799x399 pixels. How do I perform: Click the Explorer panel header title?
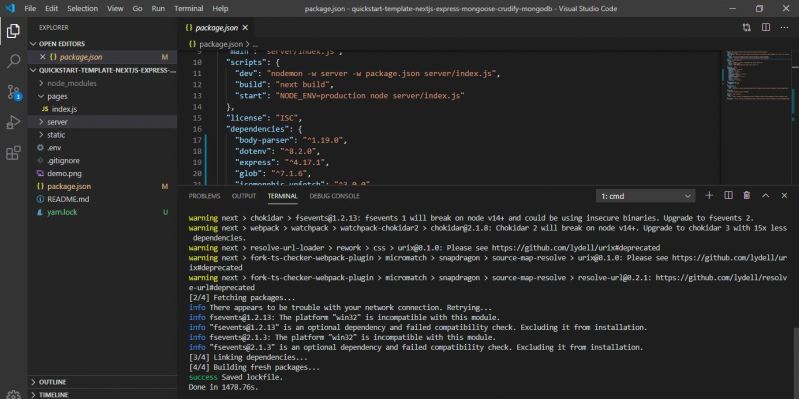click(x=54, y=28)
